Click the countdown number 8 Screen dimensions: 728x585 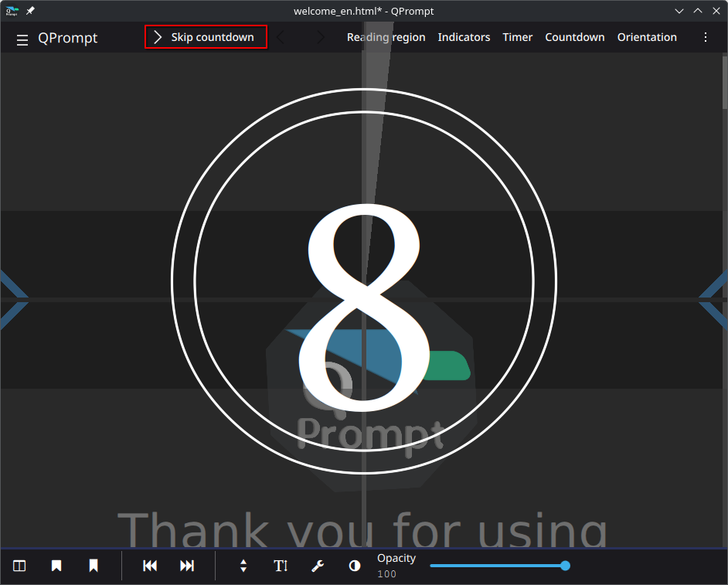pyautogui.click(x=363, y=307)
